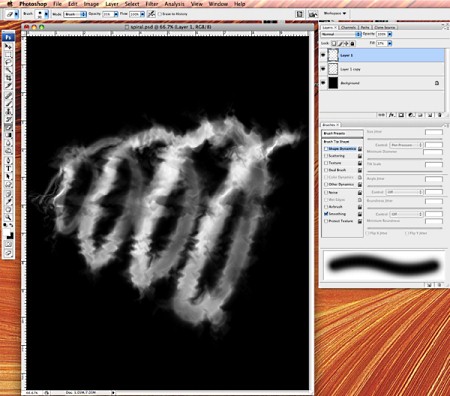Enable the Shape Dynamics checkbox
Viewport: 450px width, 396px height.
pos(326,149)
